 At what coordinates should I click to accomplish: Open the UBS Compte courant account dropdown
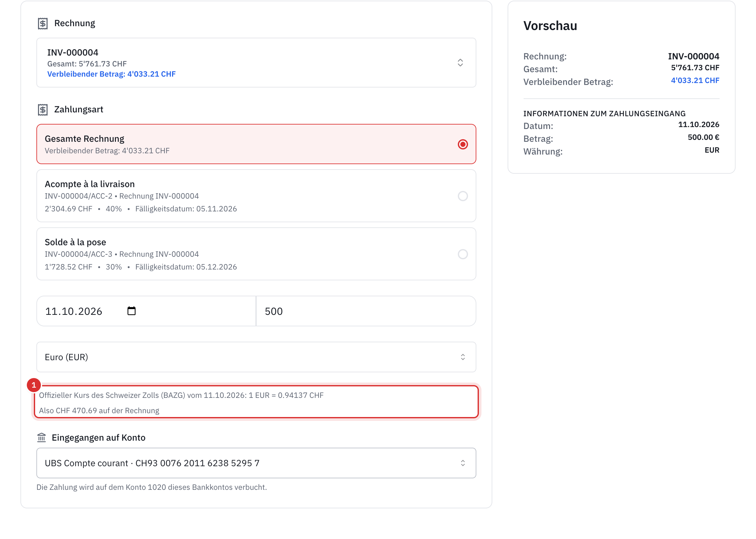click(x=256, y=463)
